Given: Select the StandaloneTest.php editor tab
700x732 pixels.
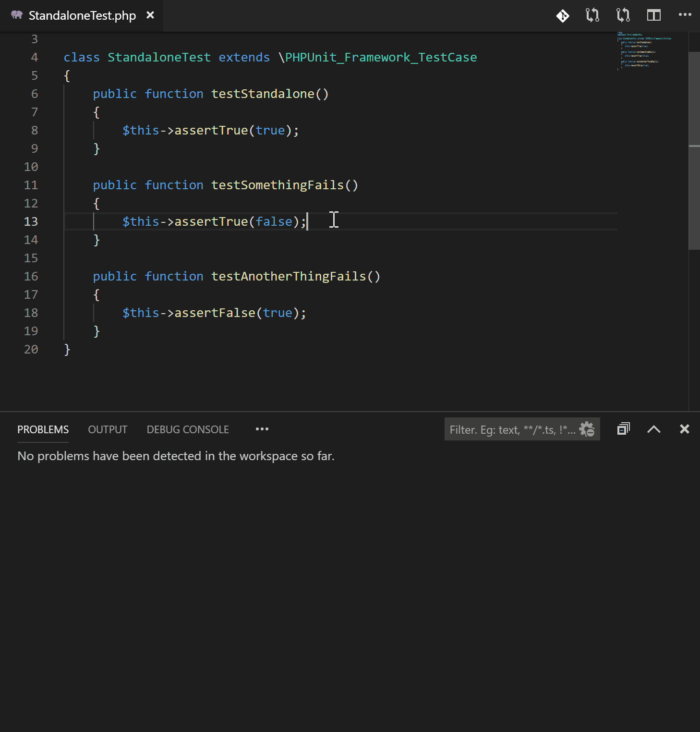Looking at the screenshot, I should coord(82,15).
